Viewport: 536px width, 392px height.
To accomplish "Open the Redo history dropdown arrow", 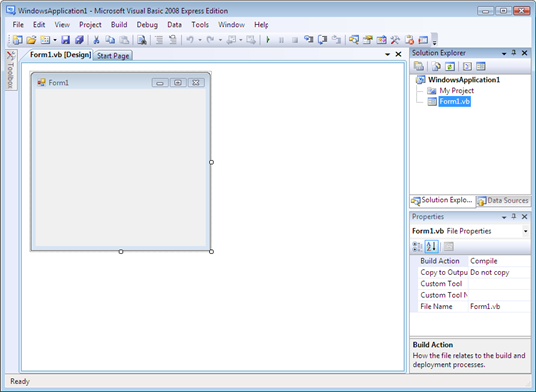I will tap(220, 40).
